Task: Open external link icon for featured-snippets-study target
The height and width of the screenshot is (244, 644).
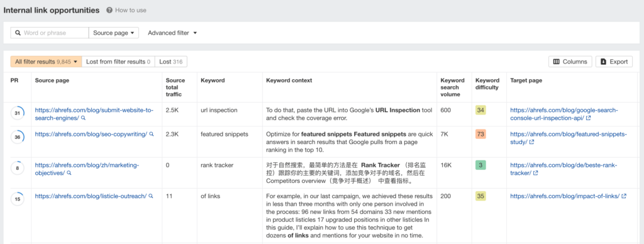Action: (x=532, y=142)
